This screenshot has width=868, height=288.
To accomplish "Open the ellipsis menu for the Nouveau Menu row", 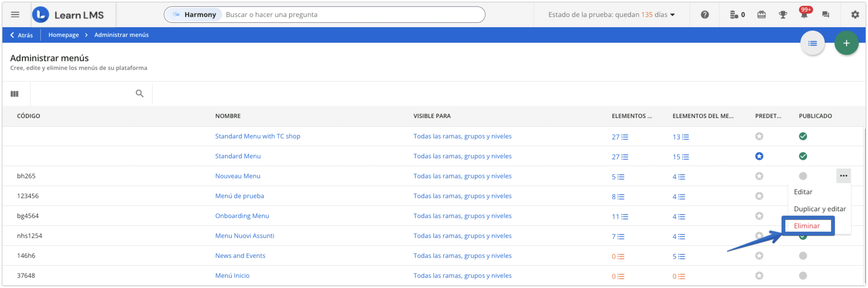I will [x=843, y=176].
